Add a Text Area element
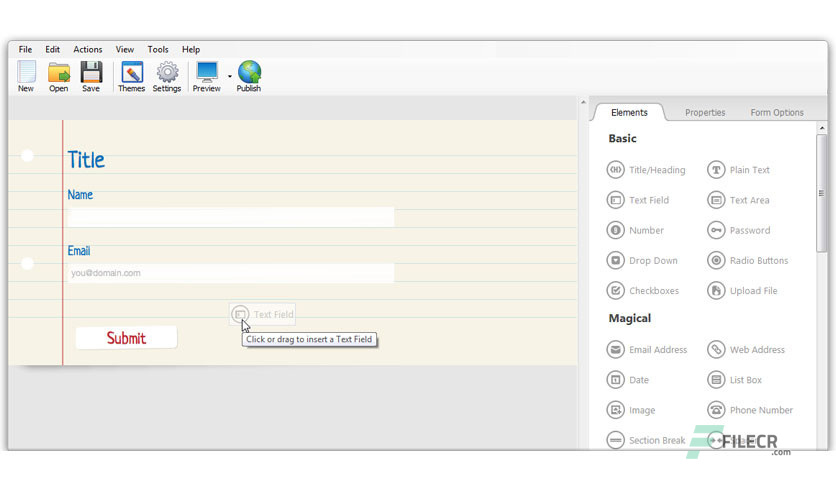The image size is (836, 484). click(x=738, y=200)
